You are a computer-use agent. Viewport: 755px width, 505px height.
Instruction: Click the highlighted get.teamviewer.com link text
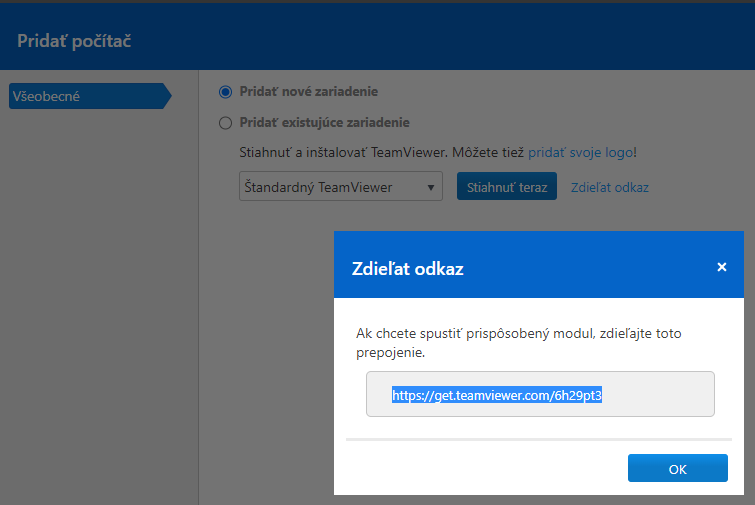click(x=496, y=395)
